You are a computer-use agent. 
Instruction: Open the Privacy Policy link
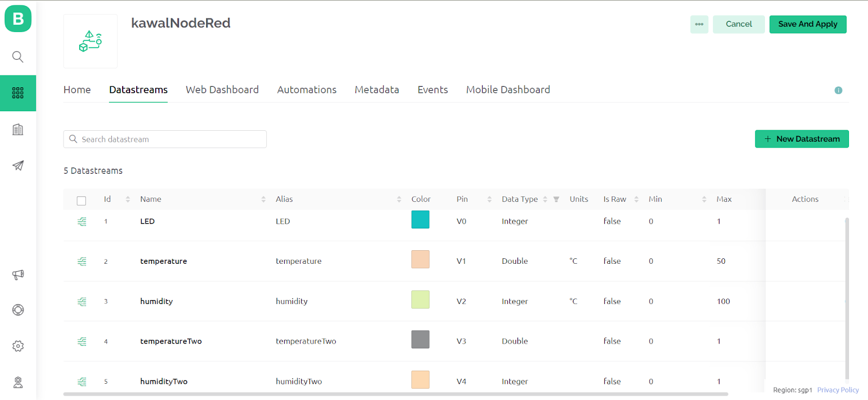coord(838,390)
